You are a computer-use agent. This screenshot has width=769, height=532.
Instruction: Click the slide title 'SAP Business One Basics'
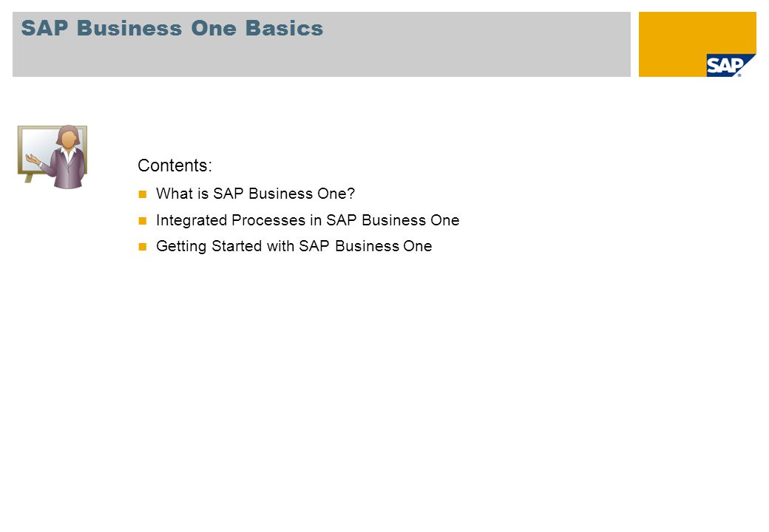click(x=172, y=28)
